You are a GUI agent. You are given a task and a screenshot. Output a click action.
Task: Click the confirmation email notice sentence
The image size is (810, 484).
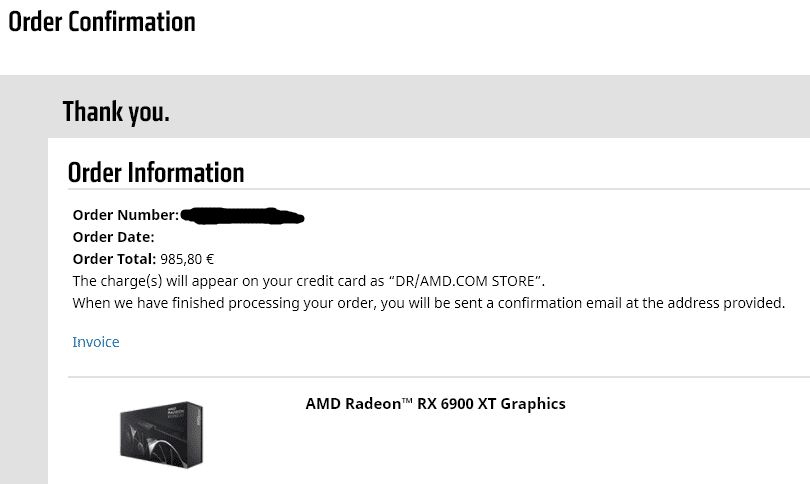point(429,303)
